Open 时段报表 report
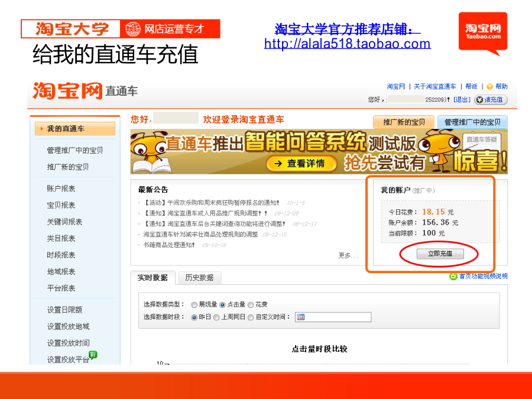This screenshot has width=532, height=399. pyautogui.click(x=61, y=255)
